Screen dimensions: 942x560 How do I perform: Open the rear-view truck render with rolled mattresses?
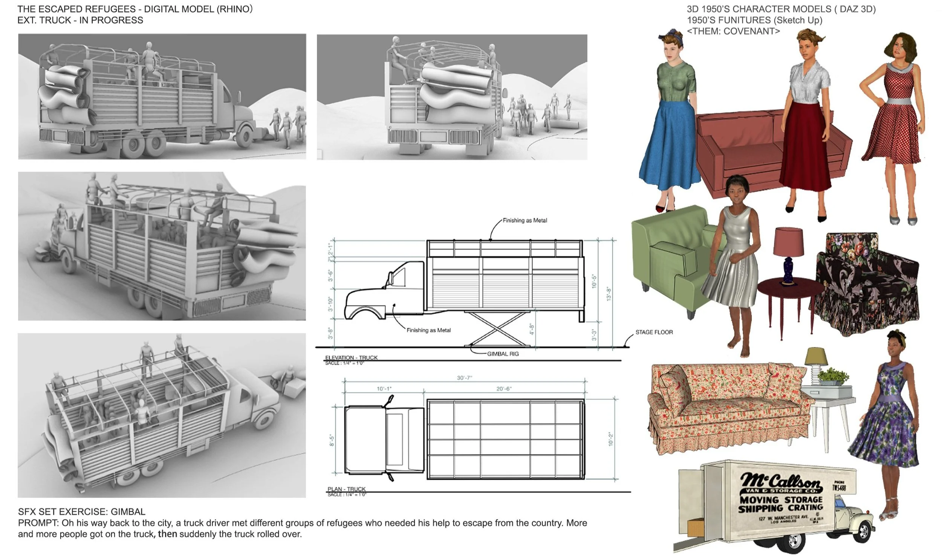(452, 98)
